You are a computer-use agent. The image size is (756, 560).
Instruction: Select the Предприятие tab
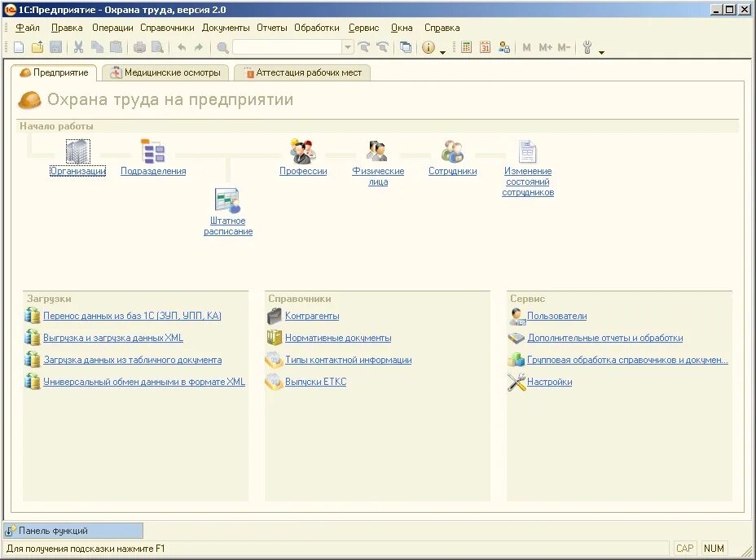click(x=54, y=72)
